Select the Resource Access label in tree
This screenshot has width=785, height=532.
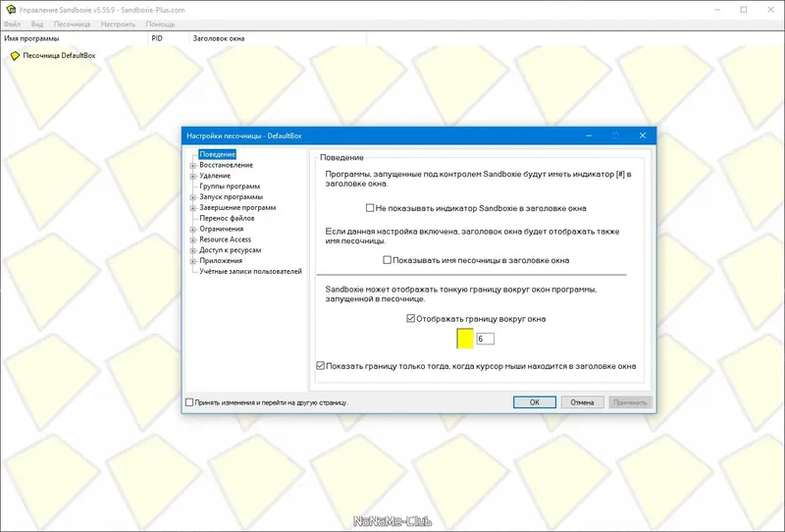(x=226, y=239)
